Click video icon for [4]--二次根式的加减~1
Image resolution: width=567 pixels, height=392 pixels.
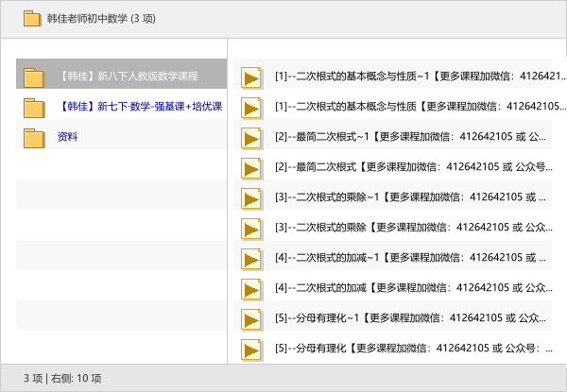(x=251, y=259)
